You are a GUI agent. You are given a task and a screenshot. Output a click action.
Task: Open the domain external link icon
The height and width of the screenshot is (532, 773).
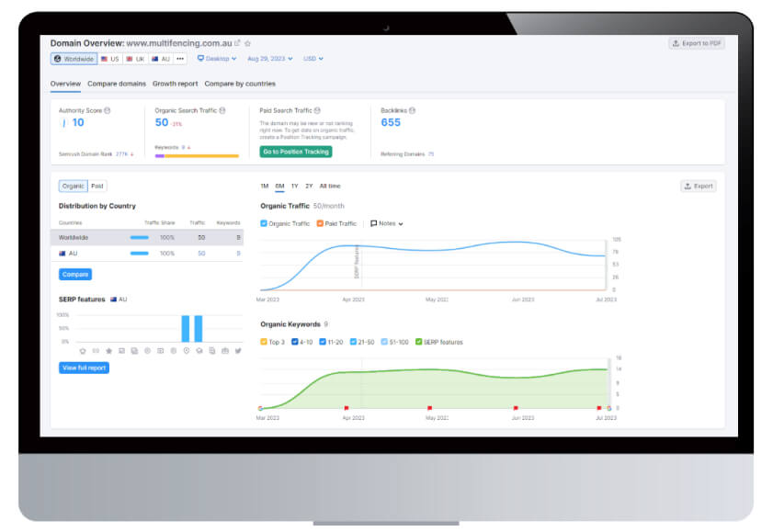point(237,43)
